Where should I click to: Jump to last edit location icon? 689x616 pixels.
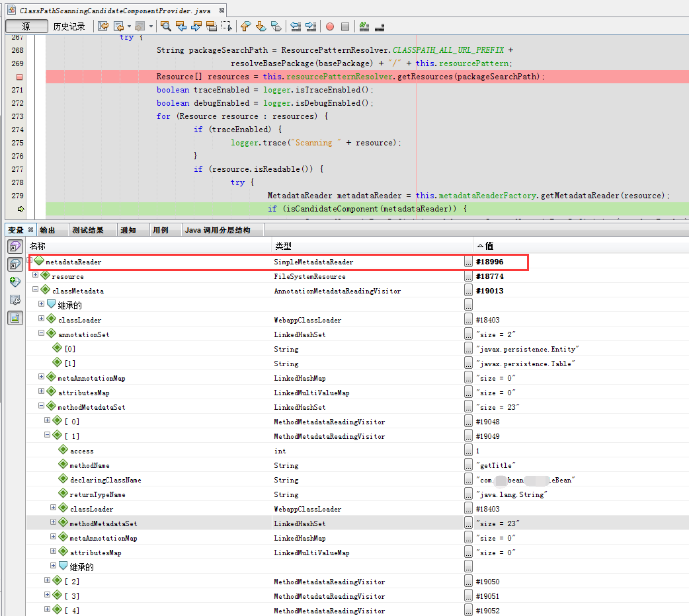tap(103, 26)
